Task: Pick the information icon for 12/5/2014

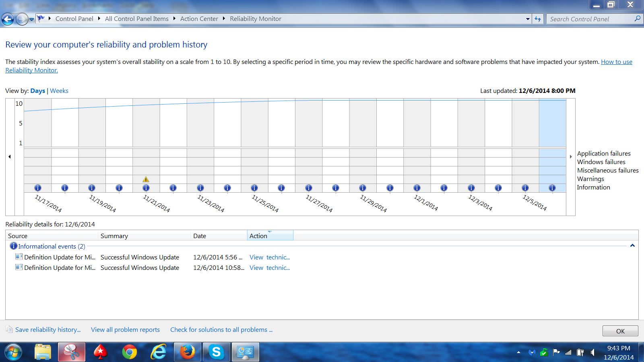Action: click(x=525, y=188)
